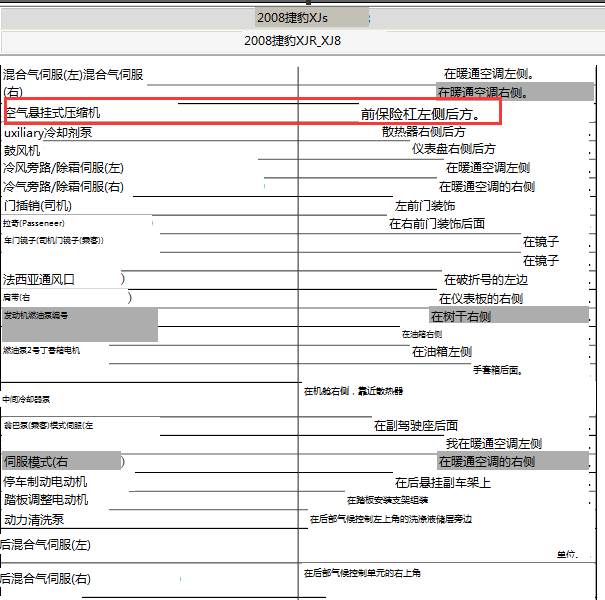Select the 门插销(司机) row
Screen dimensions: 605x600
[38, 206]
